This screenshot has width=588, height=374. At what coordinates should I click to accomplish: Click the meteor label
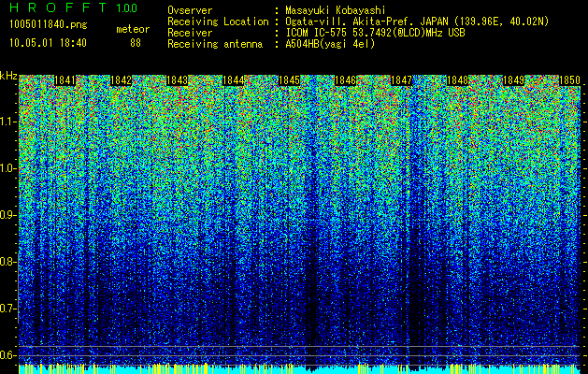(133, 29)
